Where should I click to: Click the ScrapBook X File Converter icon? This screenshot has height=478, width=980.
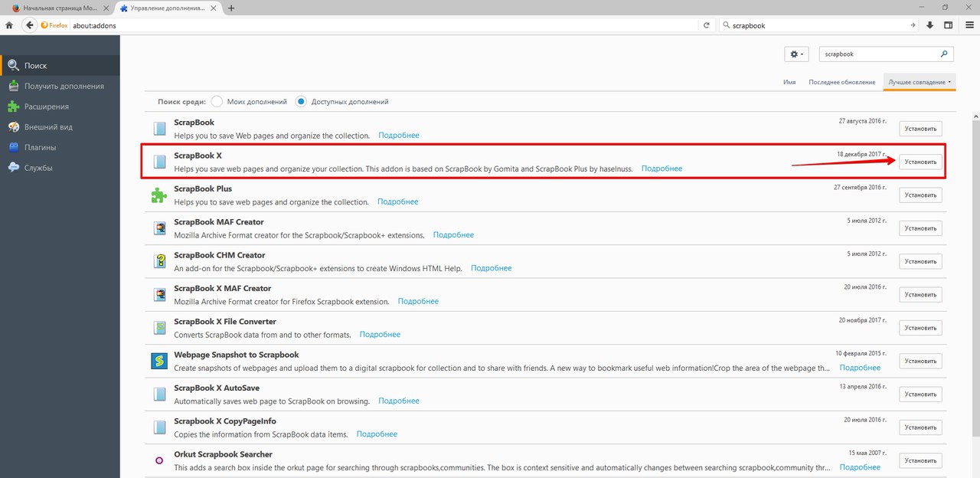coord(159,328)
